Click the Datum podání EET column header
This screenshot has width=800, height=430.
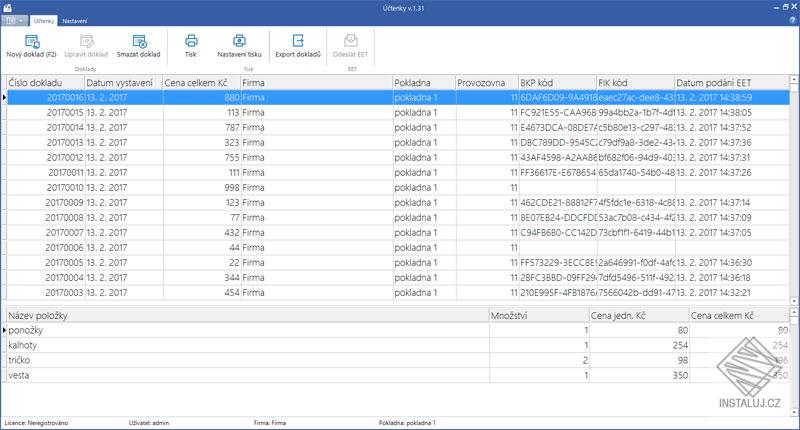click(735, 82)
